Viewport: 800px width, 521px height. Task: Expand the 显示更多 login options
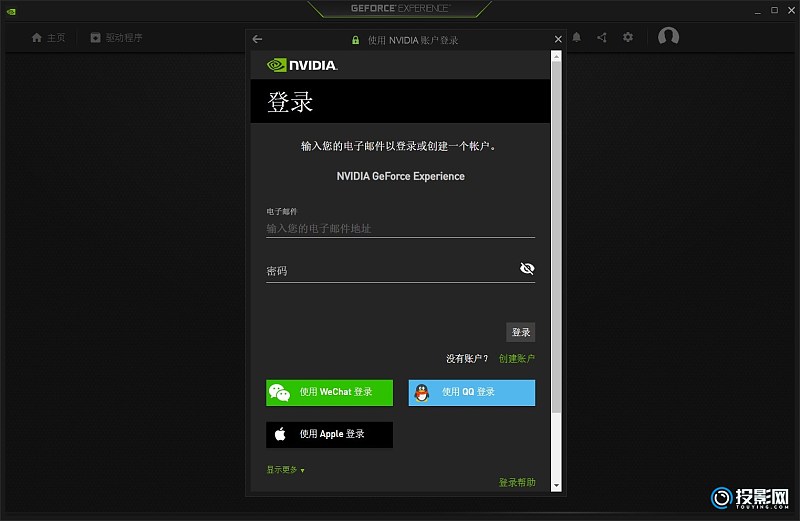coord(285,469)
